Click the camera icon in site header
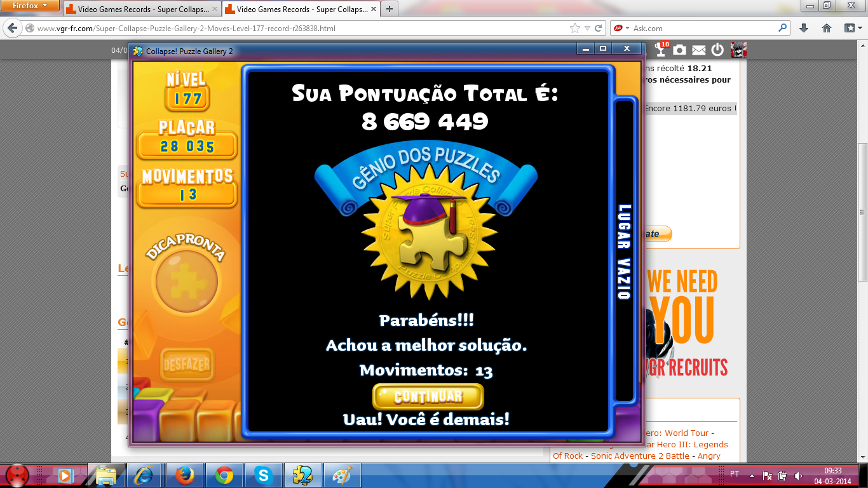The image size is (868, 488). click(680, 50)
